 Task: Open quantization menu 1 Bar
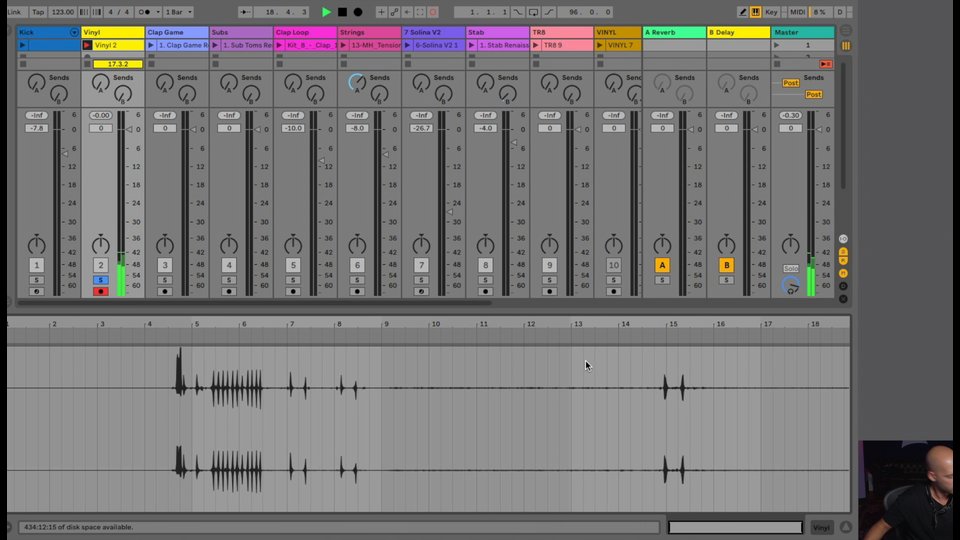178,12
